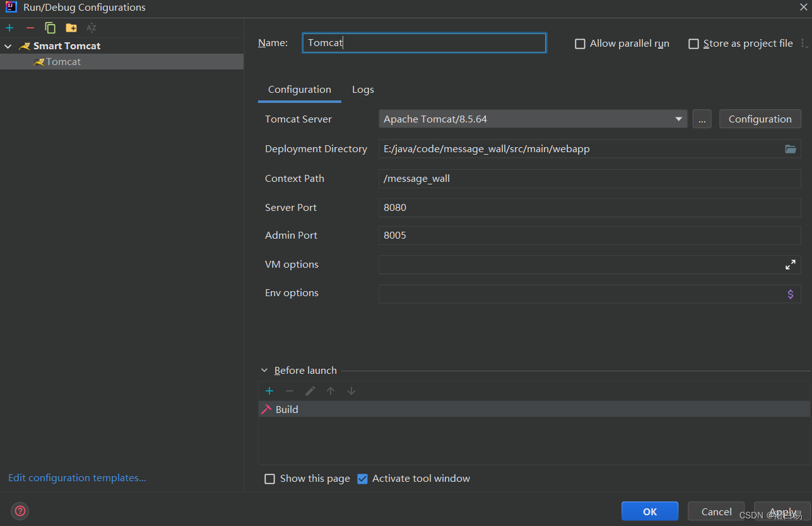Remove the selected configuration

pyautogui.click(x=30, y=28)
